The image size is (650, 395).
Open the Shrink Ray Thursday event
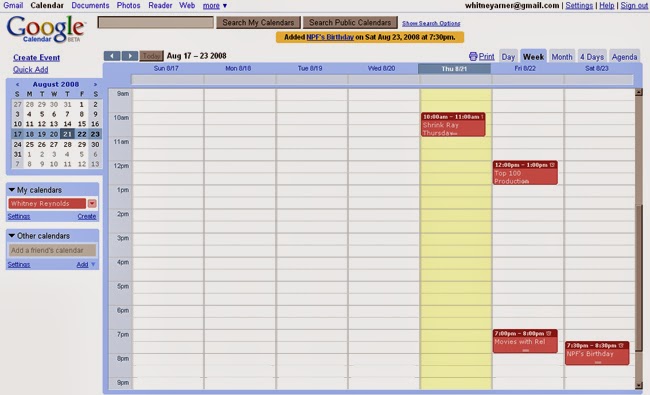click(x=453, y=124)
